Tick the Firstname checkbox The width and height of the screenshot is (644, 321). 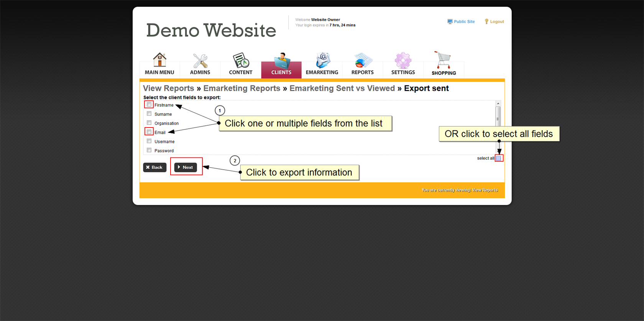149,105
